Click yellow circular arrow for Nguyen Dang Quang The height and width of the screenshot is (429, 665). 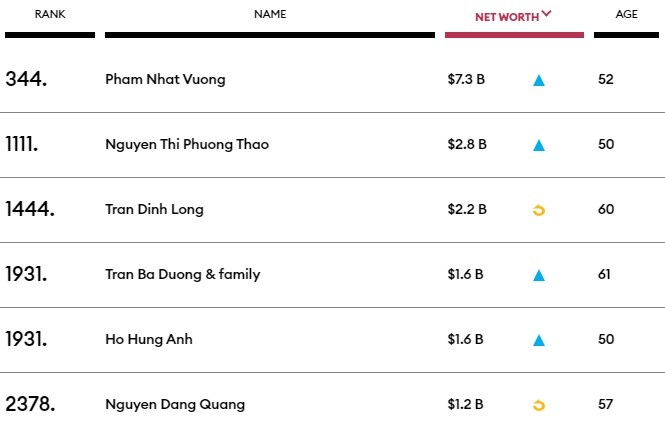pos(539,405)
